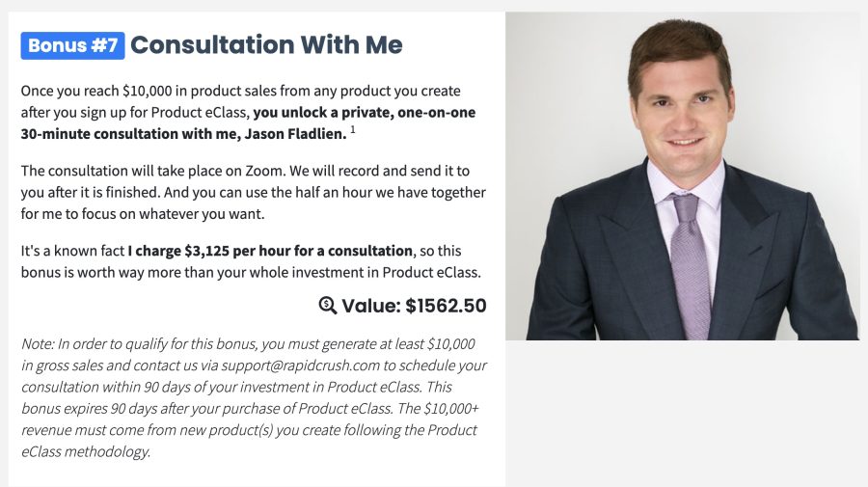This screenshot has width=868, height=487.
Task: Click the gray area below the photo
Action: click(x=687, y=414)
